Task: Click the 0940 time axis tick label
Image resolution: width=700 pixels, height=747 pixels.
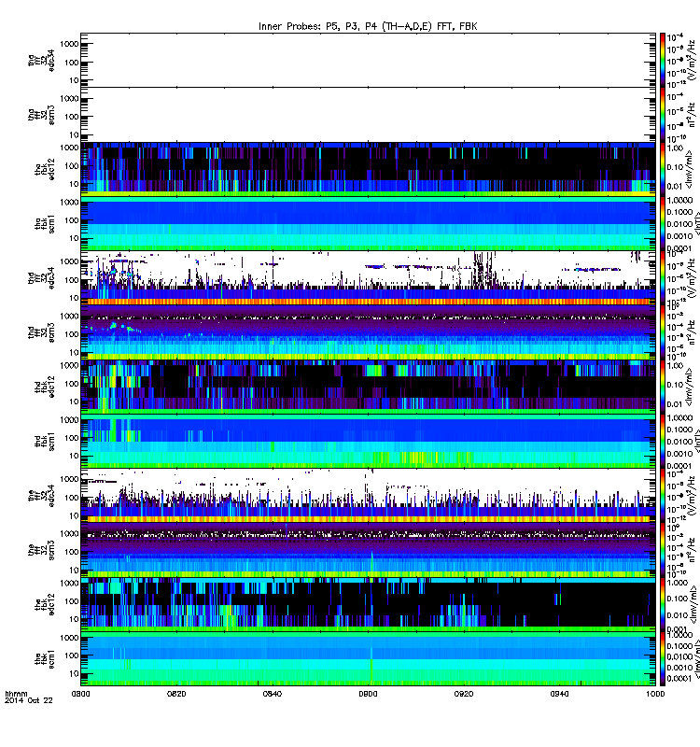Action: click(559, 694)
